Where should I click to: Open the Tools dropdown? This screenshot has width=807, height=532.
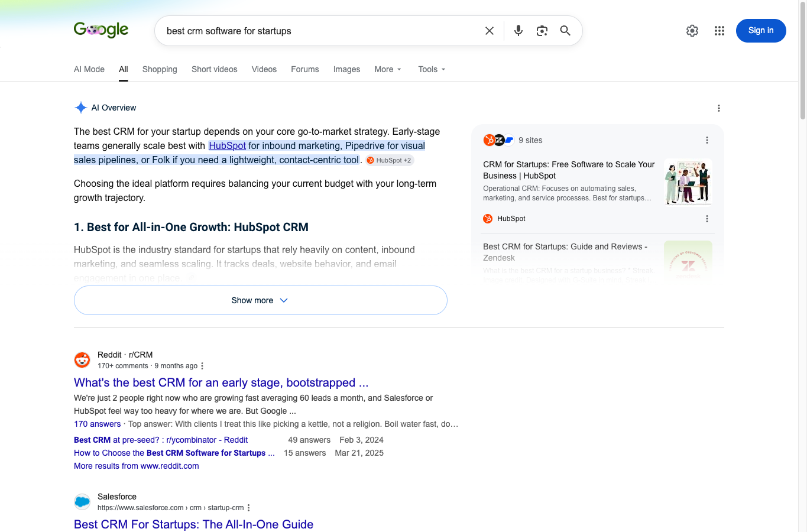(432, 69)
